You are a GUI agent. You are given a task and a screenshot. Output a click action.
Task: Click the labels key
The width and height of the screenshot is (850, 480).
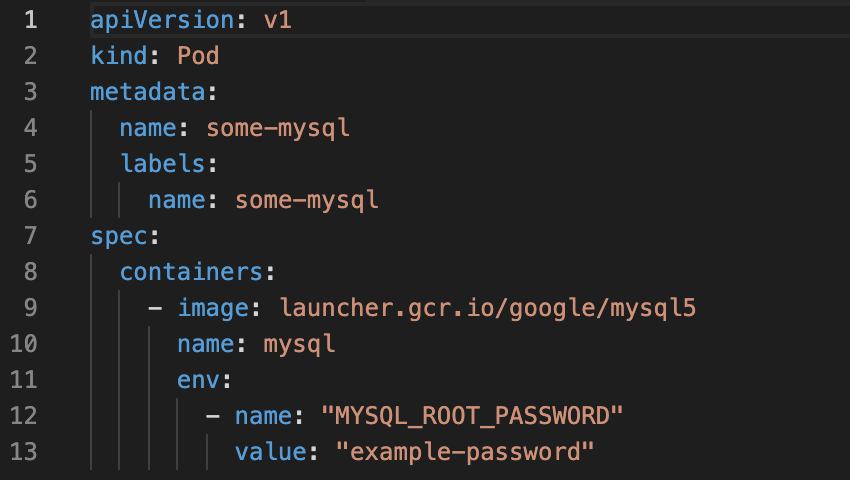[x=163, y=163]
